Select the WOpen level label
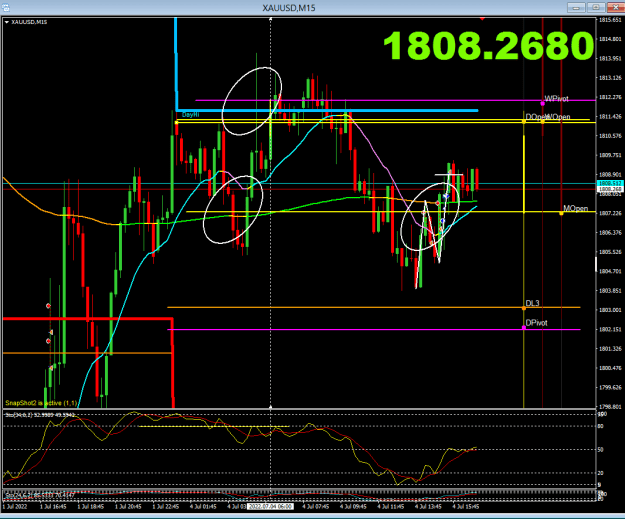This screenshot has height=519, width=625. (x=558, y=117)
